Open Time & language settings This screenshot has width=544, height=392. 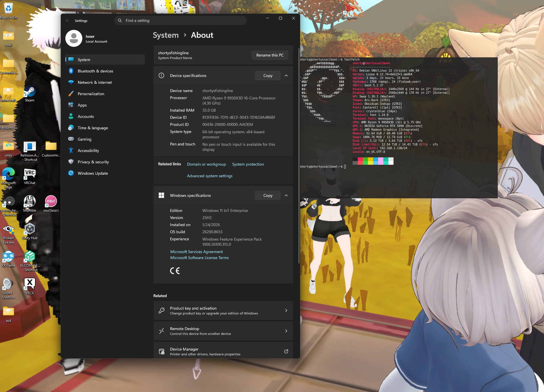(105, 128)
